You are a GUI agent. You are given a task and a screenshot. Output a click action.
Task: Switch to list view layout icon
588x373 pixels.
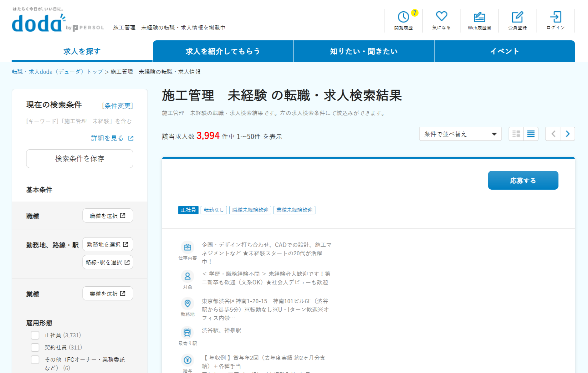click(531, 134)
